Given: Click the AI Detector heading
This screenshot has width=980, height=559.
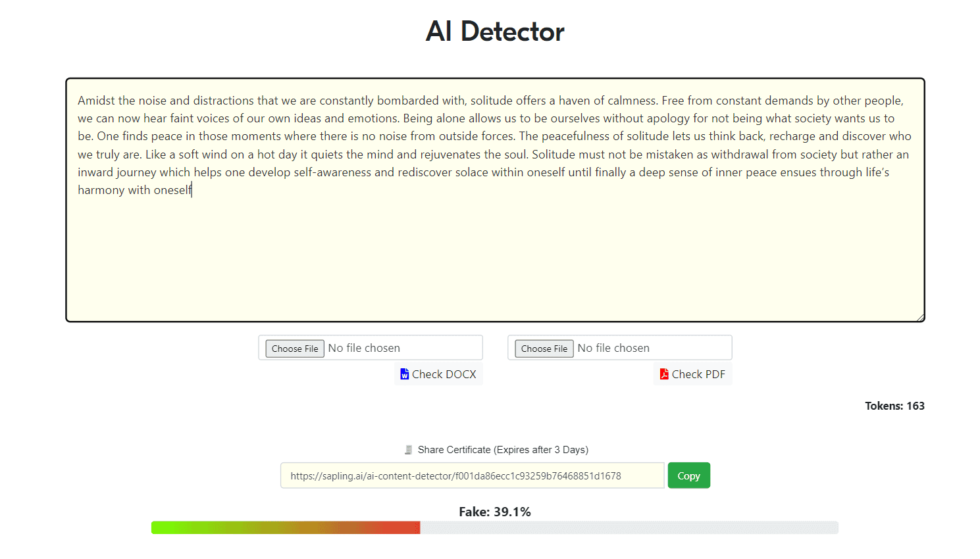Looking at the screenshot, I should coord(495,32).
